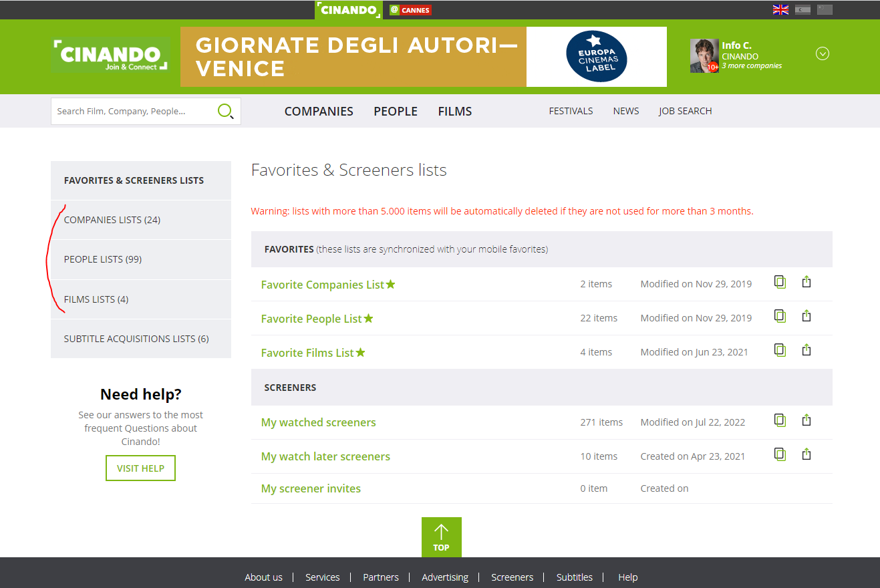Screen dimensions: 880x588
Task: Open the Cannes tab icon
Action: pyautogui.click(x=410, y=10)
